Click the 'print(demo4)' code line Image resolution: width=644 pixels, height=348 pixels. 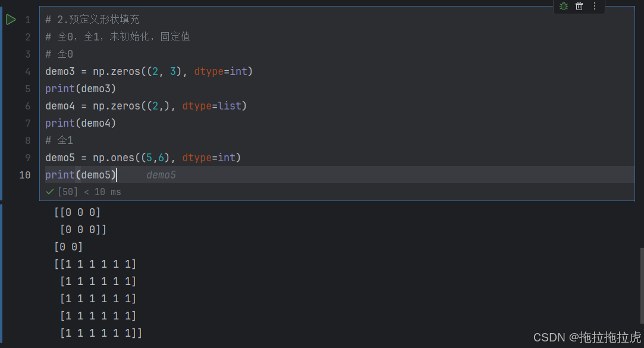80,123
